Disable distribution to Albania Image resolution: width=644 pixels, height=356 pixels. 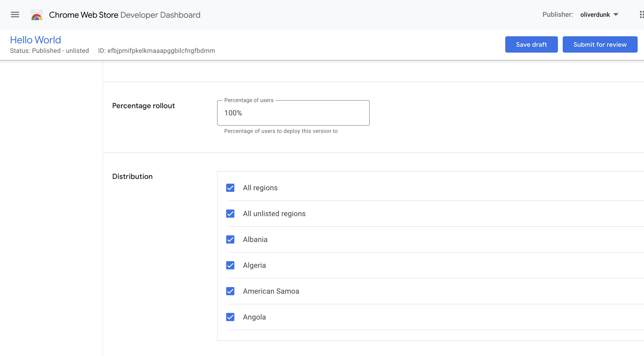(x=230, y=239)
